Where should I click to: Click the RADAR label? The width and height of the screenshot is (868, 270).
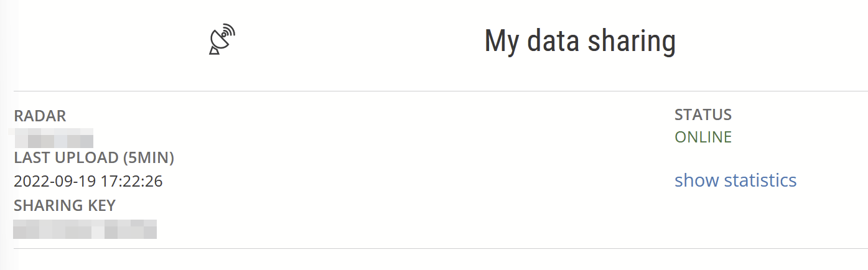click(40, 116)
